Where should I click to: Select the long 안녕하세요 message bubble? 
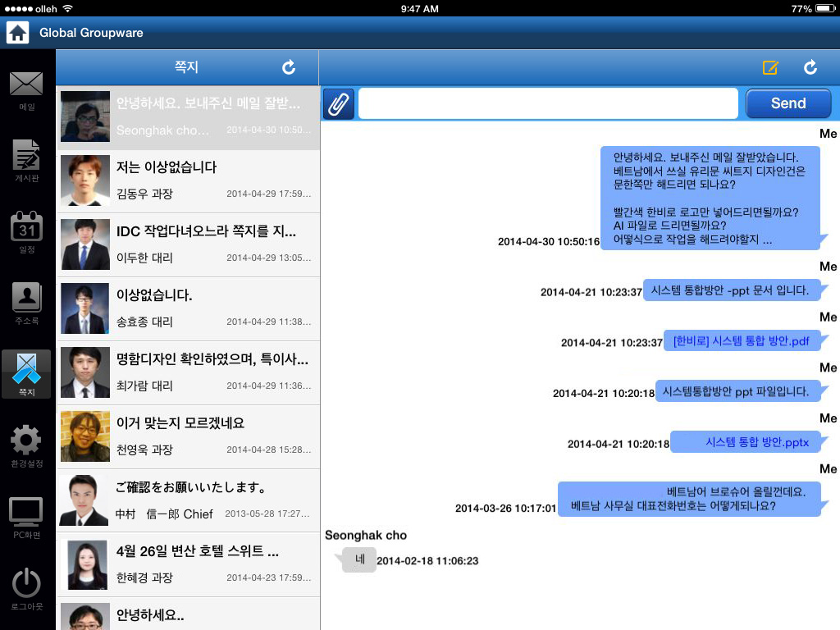coord(710,199)
